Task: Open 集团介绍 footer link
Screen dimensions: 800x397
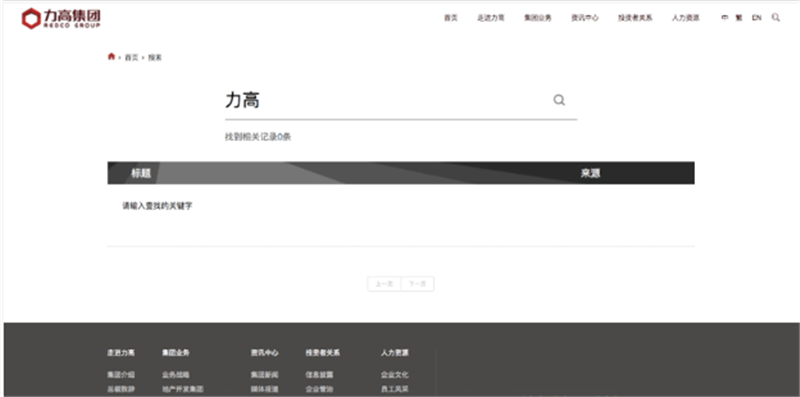Action: tap(121, 375)
